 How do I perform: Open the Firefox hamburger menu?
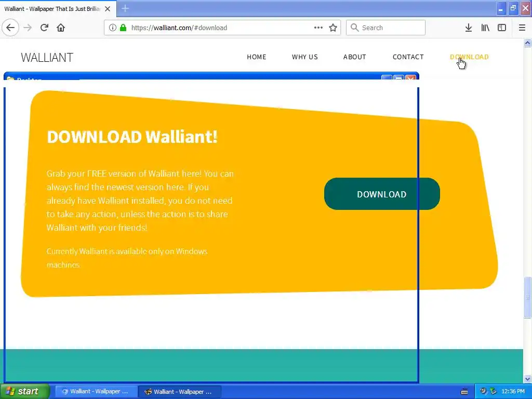pyautogui.click(x=522, y=28)
